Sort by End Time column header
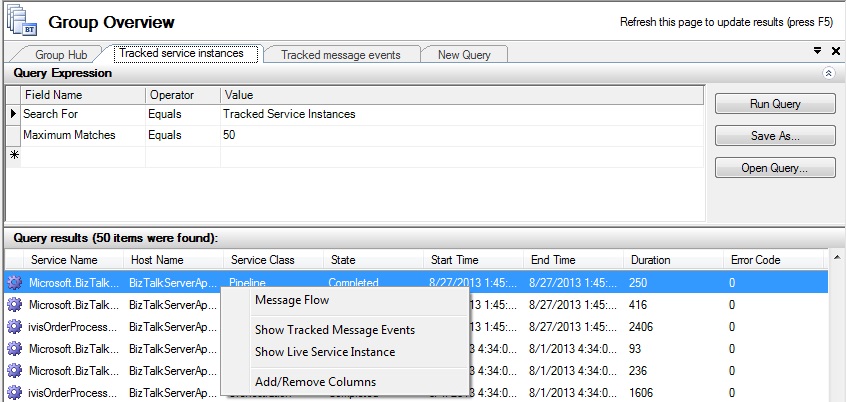This screenshot has width=846, height=402. pyautogui.click(x=574, y=260)
